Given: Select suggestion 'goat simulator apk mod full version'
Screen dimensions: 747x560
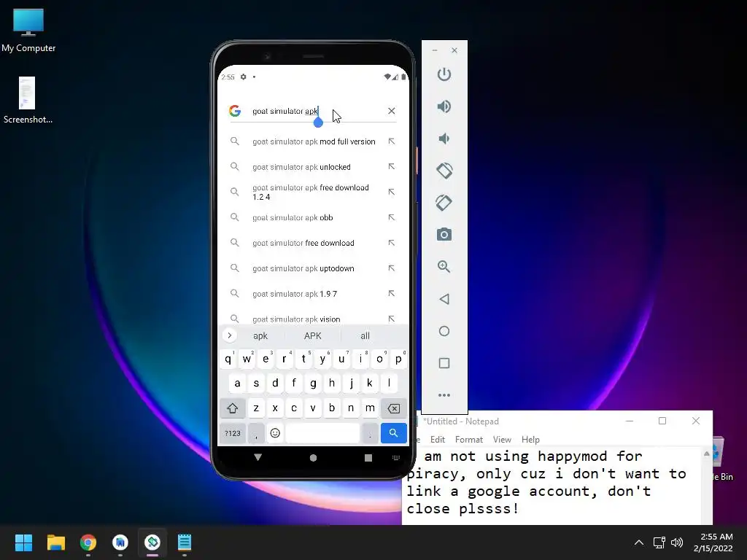Looking at the screenshot, I should 313,141.
